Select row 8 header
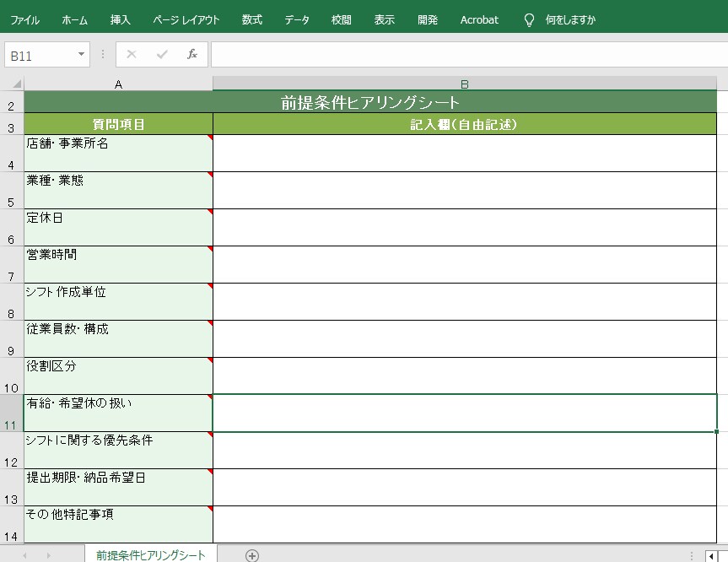Screen dimensions: 728x562 coord(12,302)
